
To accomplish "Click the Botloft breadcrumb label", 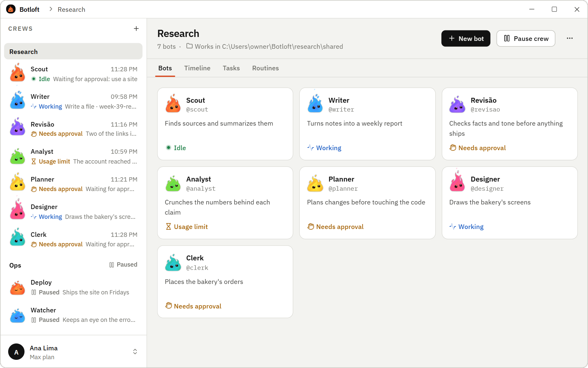I will [29, 9].
